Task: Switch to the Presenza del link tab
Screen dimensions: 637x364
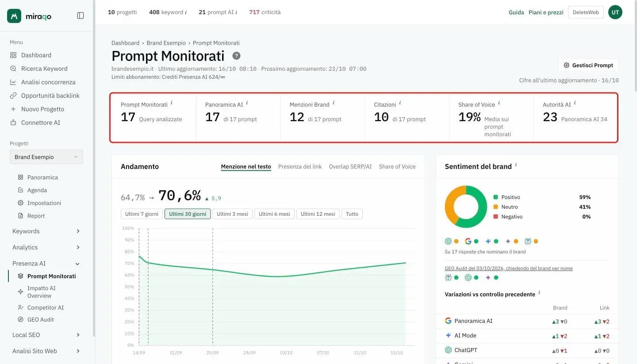Action: [x=300, y=167]
